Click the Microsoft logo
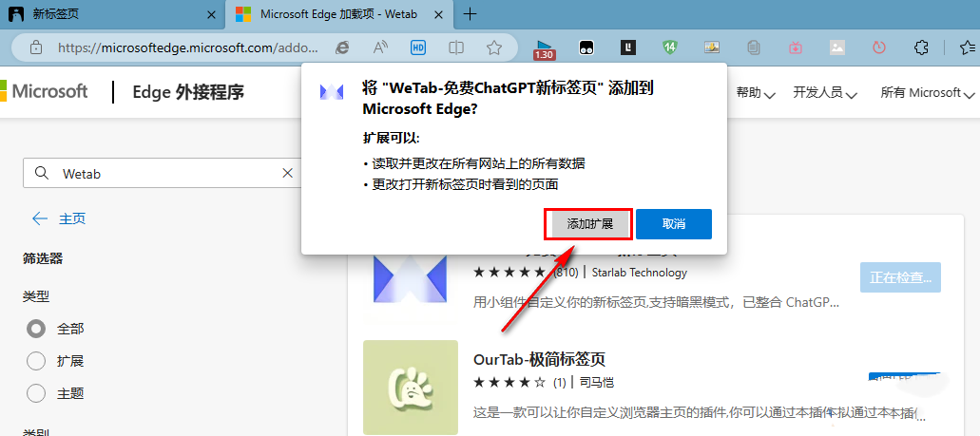 pos(44,92)
